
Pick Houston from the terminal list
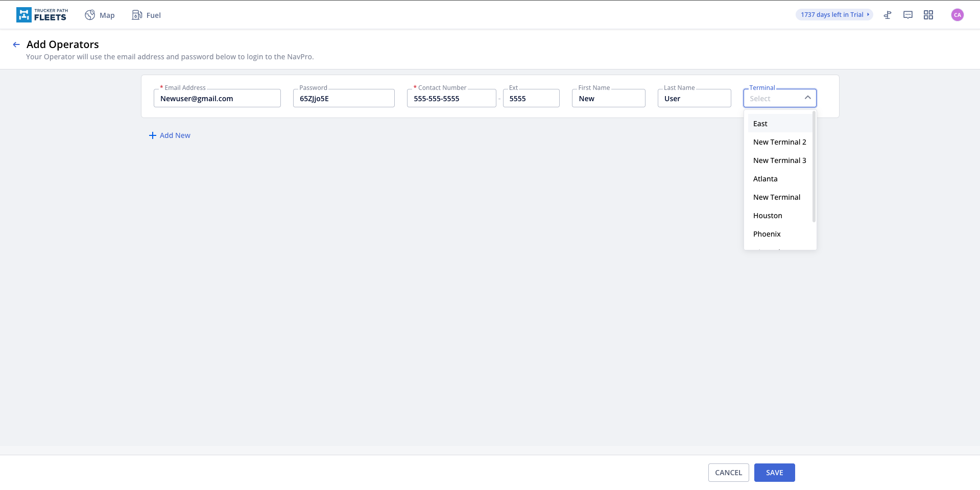[768, 216]
